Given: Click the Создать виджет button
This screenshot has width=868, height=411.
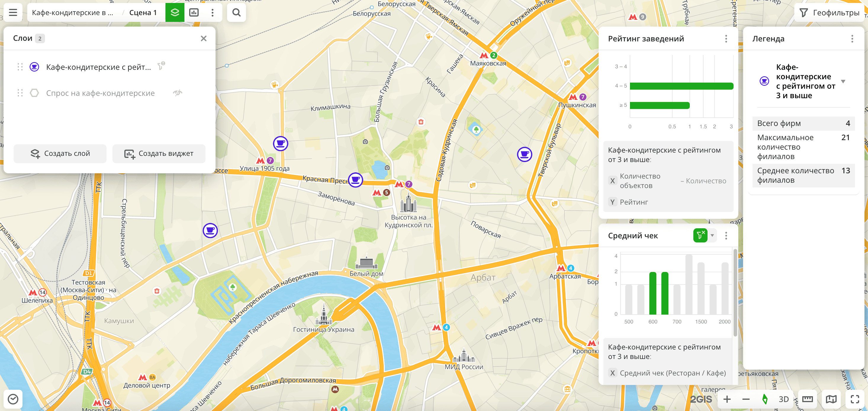Looking at the screenshot, I should coord(159,153).
